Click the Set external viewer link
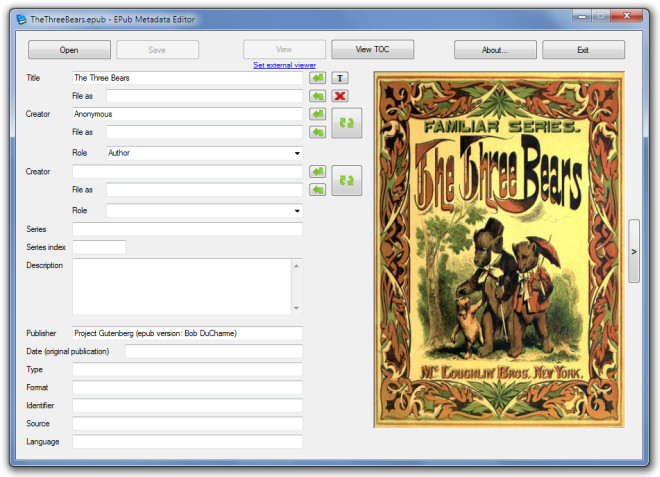This screenshot has width=660, height=477. click(285, 65)
